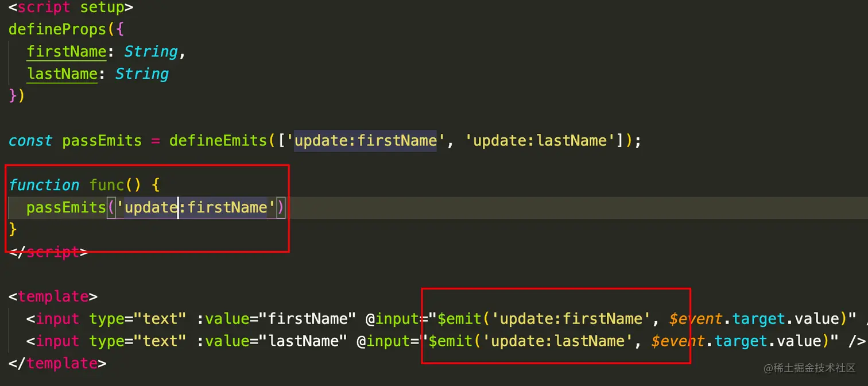Click 'String' type after lastName prop
Viewport: 868px width, 386px height.
pos(142,74)
